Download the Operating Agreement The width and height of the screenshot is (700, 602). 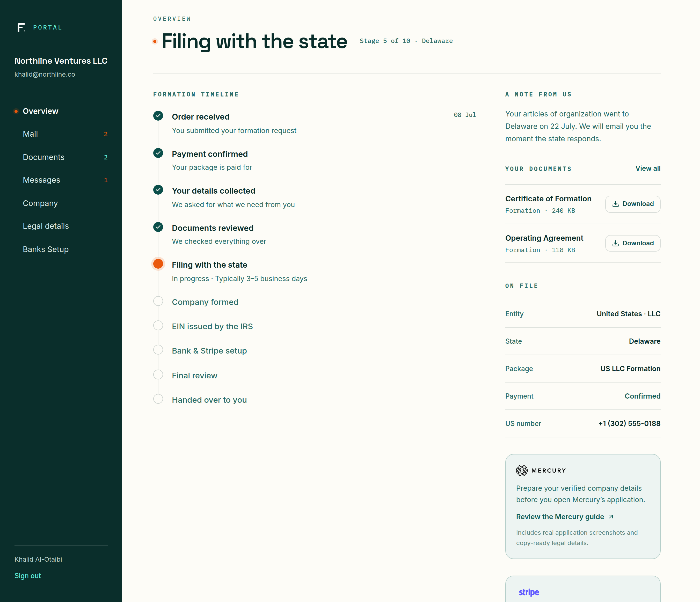click(632, 243)
